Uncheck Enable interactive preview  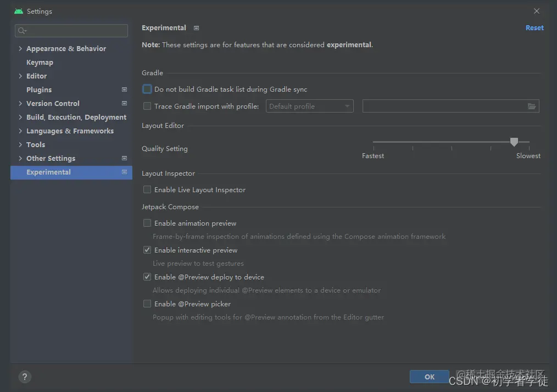tap(147, 250)
